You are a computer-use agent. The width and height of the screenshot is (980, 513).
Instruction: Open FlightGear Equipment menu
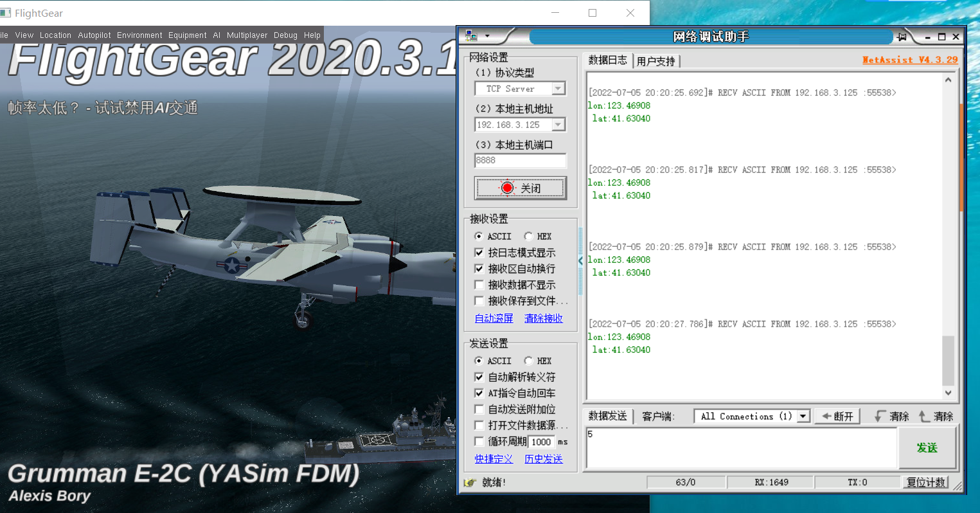188,35
